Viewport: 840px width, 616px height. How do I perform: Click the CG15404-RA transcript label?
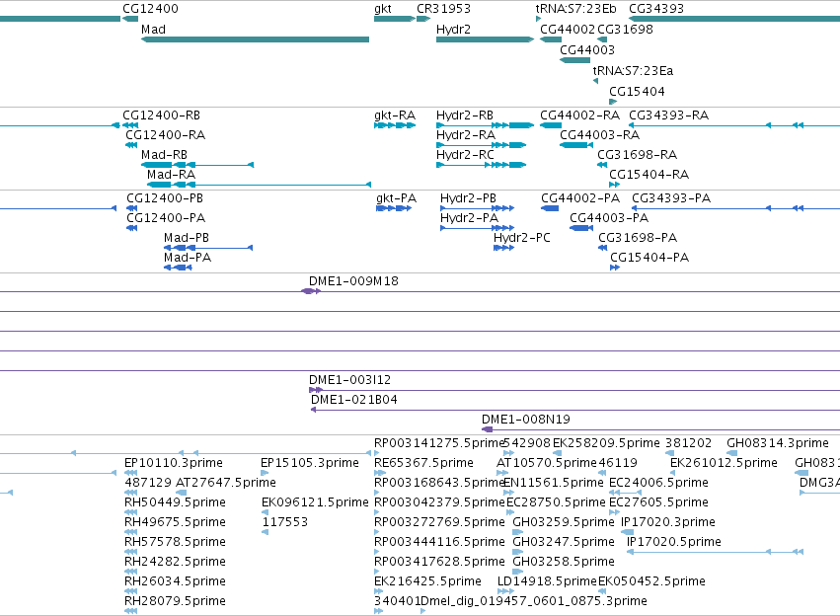click(649, 175)
